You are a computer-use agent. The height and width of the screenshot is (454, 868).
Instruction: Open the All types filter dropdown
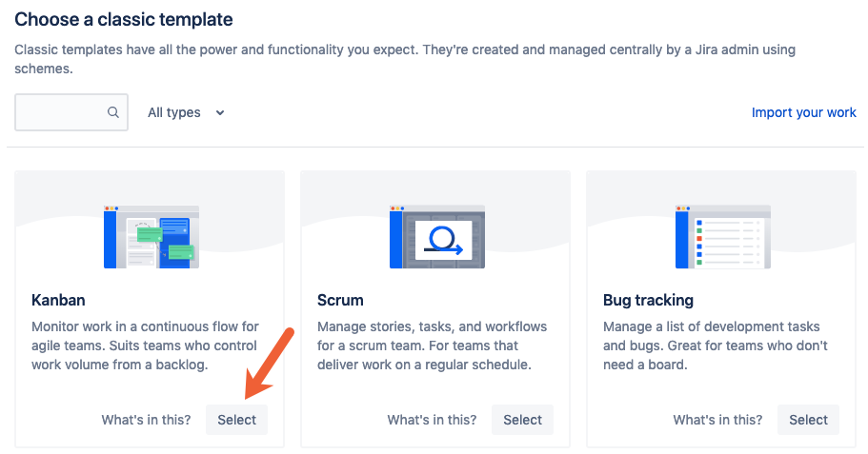[186, 113]
